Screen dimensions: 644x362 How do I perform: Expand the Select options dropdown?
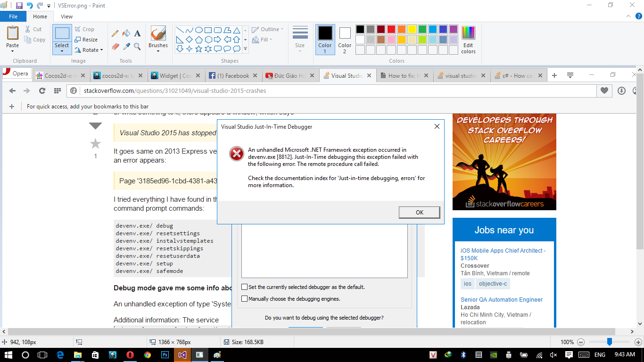62,51
